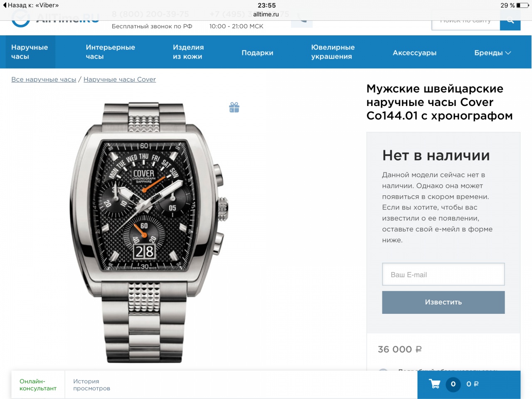Open the Интерьерные часы menu

click(x=110, y=52)
